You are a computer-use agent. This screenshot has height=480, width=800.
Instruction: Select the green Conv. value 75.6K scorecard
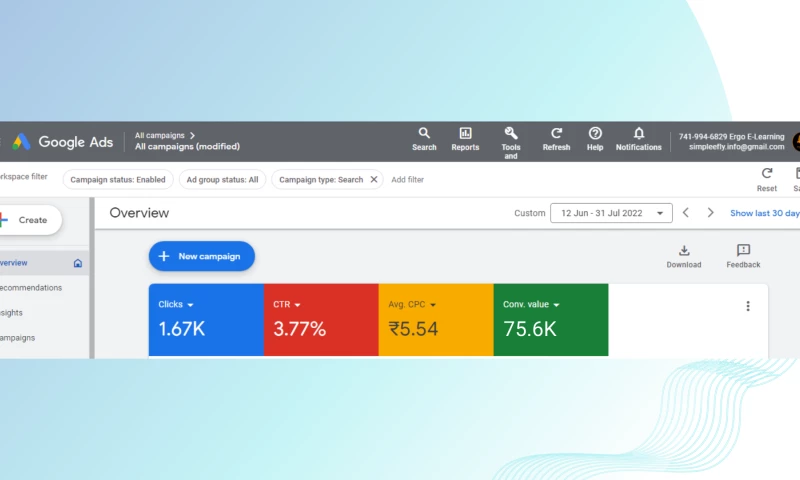click(x=551, y=320)
